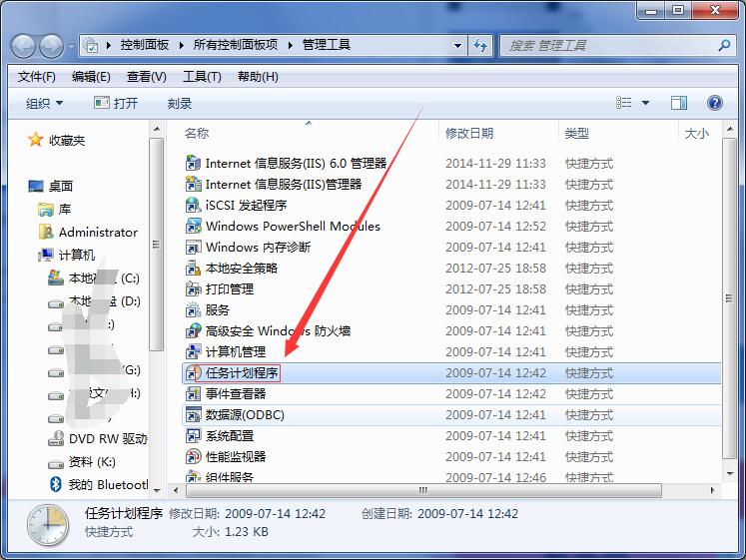Open the view options dropdown arrow
The image size is (746, 560).
(x=645, y=103)
